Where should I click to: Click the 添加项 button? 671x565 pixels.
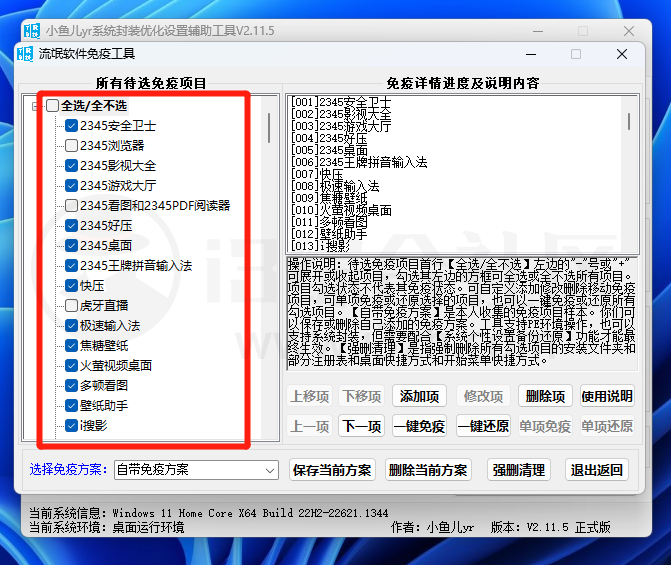coord(419,396)
